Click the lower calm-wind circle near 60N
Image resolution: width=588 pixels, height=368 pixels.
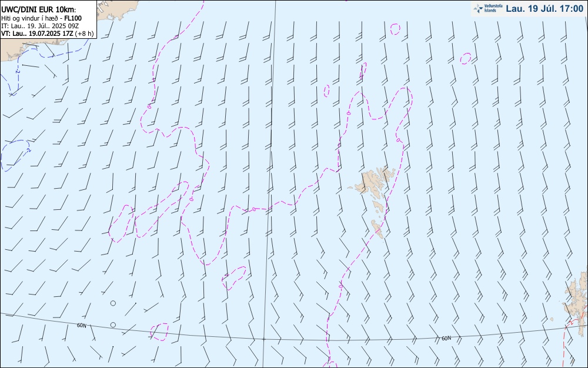(113, 324)
